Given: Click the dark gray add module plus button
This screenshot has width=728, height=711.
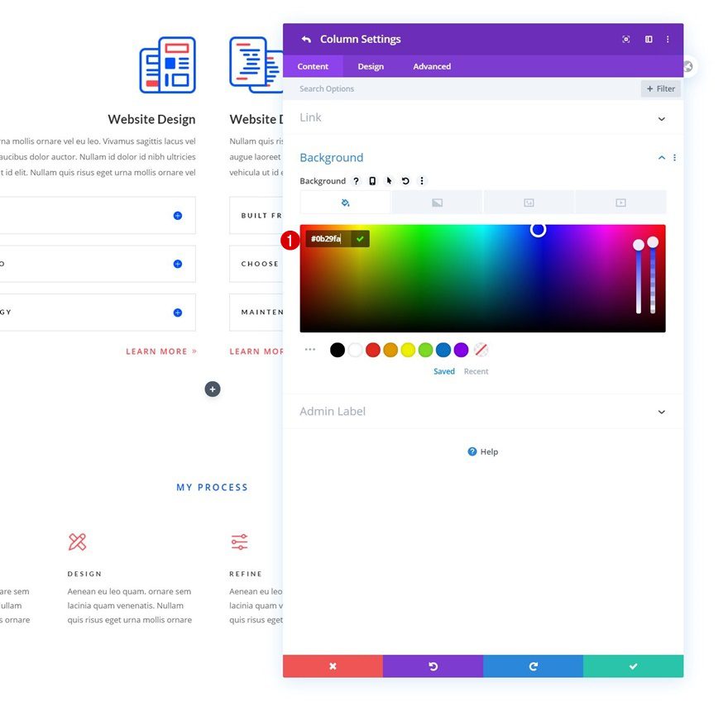Looking at the screenshot, I should 213,389.
